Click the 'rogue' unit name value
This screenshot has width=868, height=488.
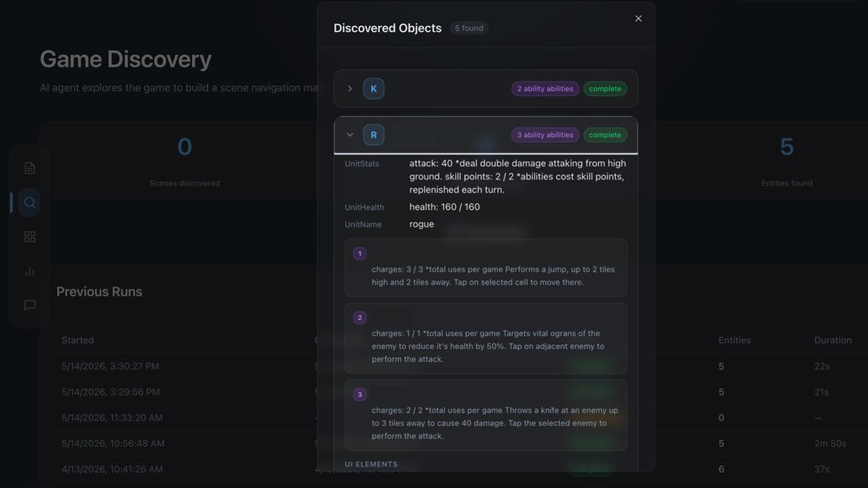422,224
